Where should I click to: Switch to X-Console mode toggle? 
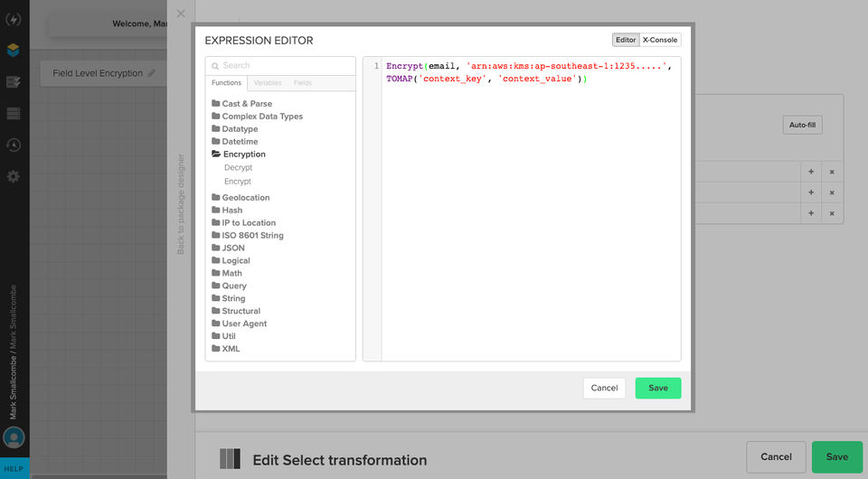660,40
